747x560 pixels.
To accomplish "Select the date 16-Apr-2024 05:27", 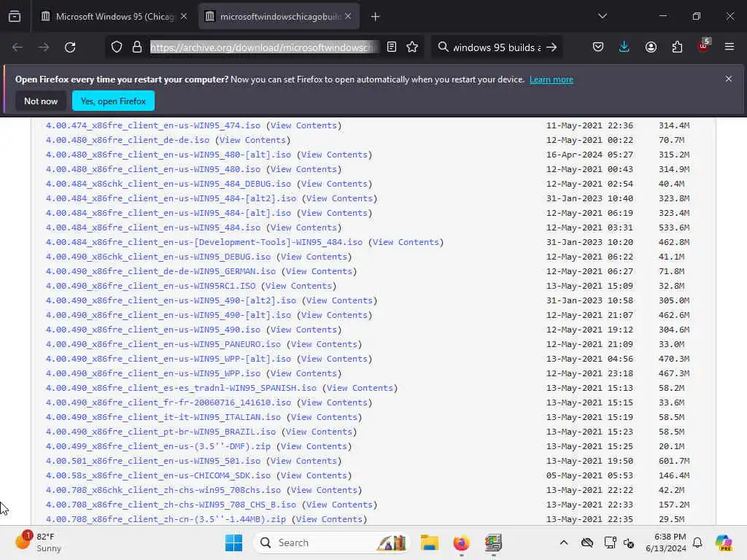I will (x=589, y=155).
